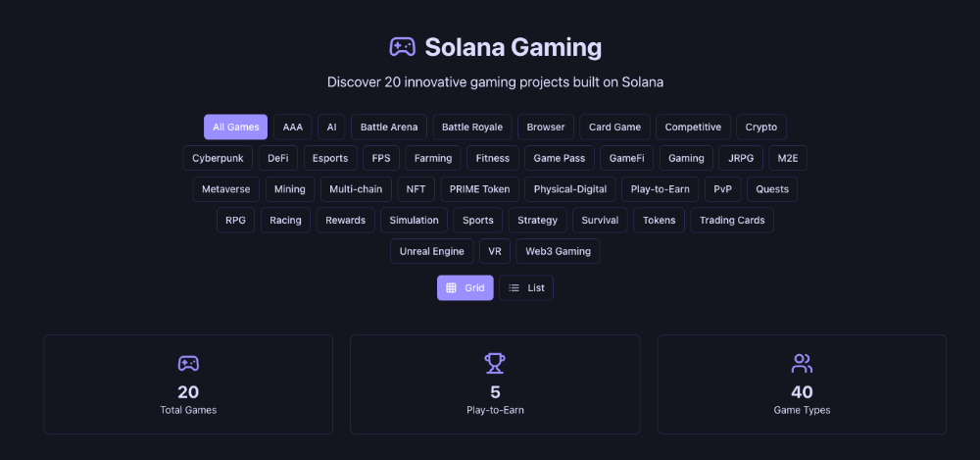
Task: Filter by the Cyberpunk tag
Action: [x=218, y=158]
